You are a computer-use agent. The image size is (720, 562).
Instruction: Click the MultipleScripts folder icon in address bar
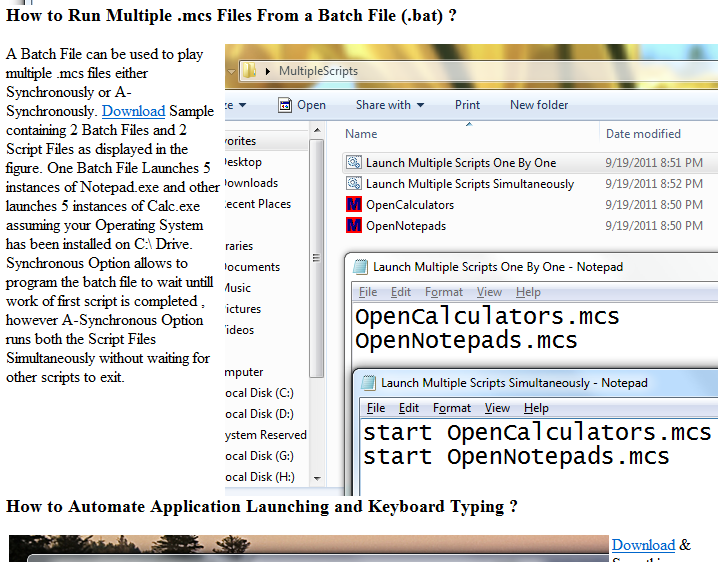250,71
